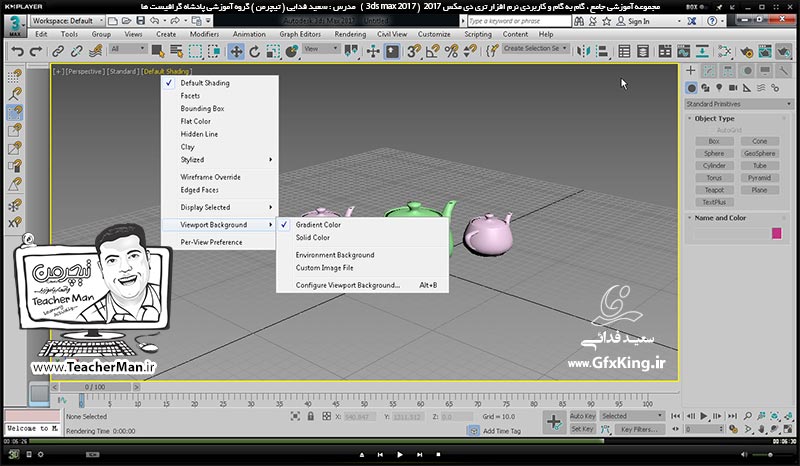This screenshot has width=800, height=466.
Task: Open the Rendering menu
Action: coord(350,34)
